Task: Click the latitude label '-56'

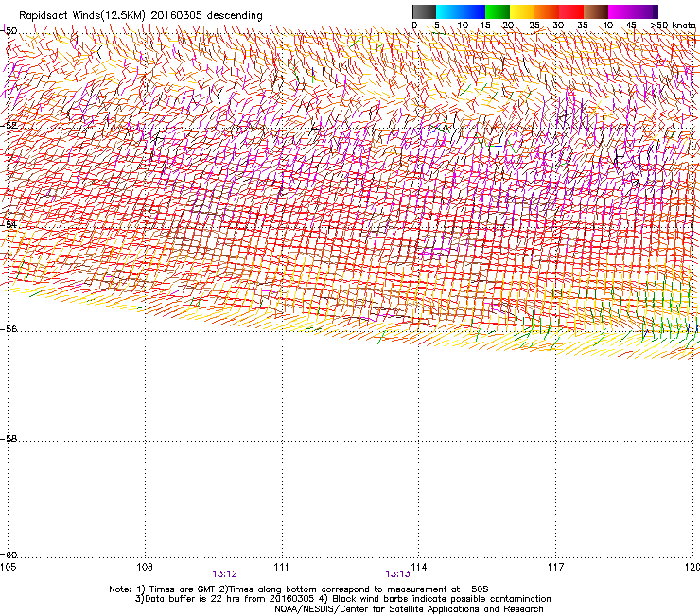Action: (x=9, y=328)
